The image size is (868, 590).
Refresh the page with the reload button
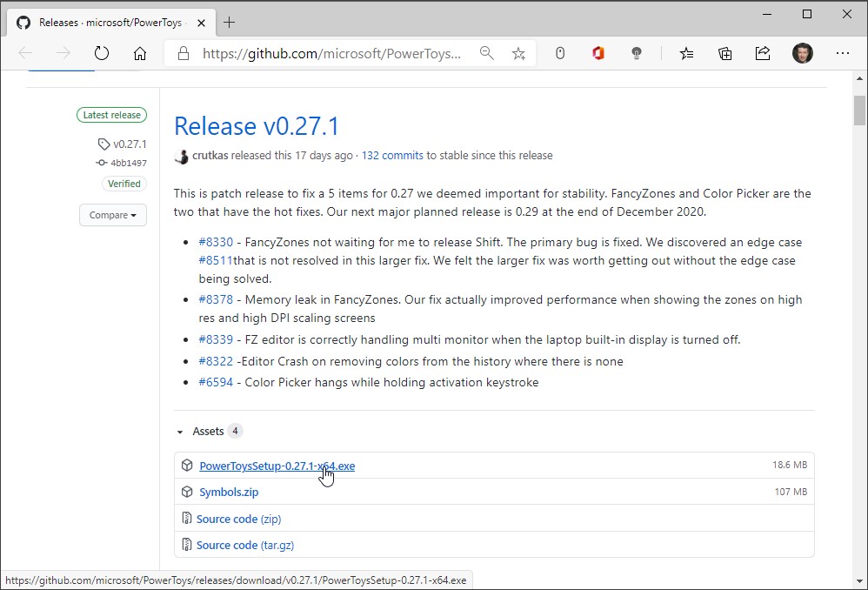[x=102, y=54]
